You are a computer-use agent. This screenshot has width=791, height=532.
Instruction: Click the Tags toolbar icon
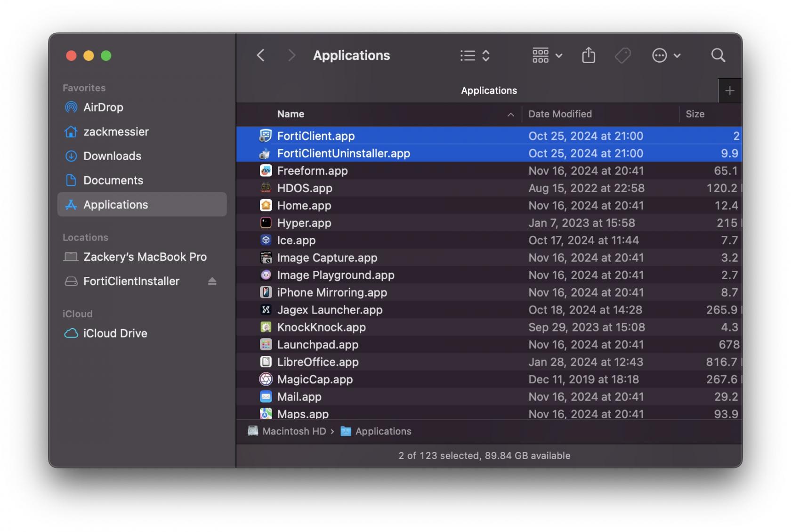coord(622,56)
